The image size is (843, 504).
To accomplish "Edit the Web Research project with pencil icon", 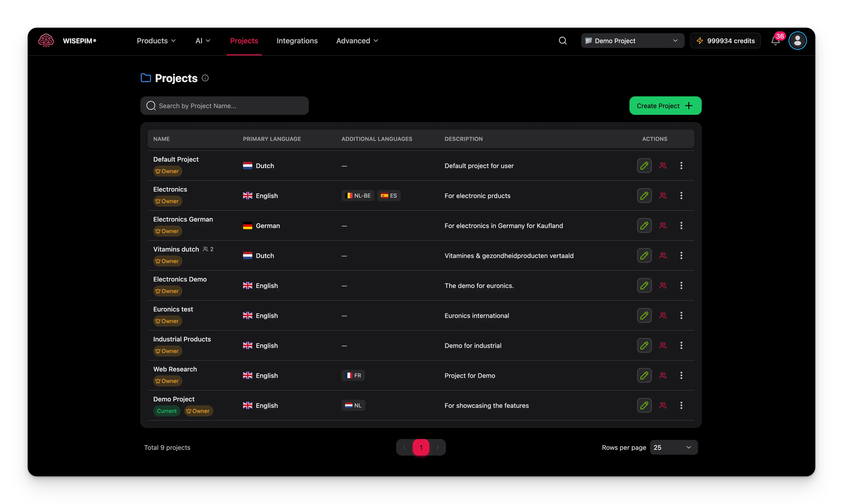I will pos(644,375).
